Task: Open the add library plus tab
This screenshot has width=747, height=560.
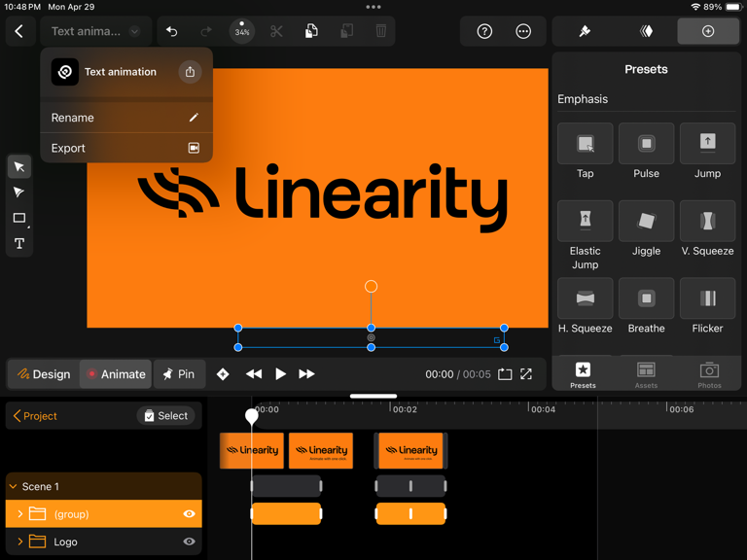Action: tap(708, 31)
